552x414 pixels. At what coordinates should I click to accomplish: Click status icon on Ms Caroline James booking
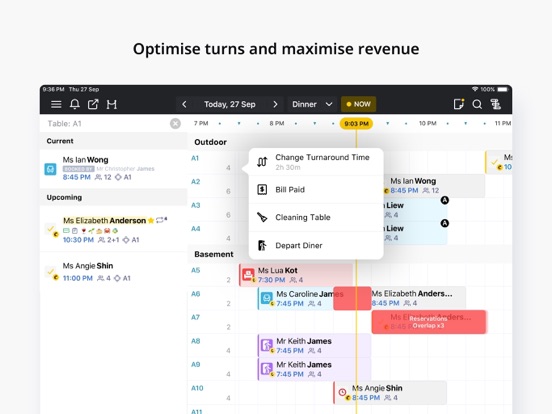pos(266,298)
